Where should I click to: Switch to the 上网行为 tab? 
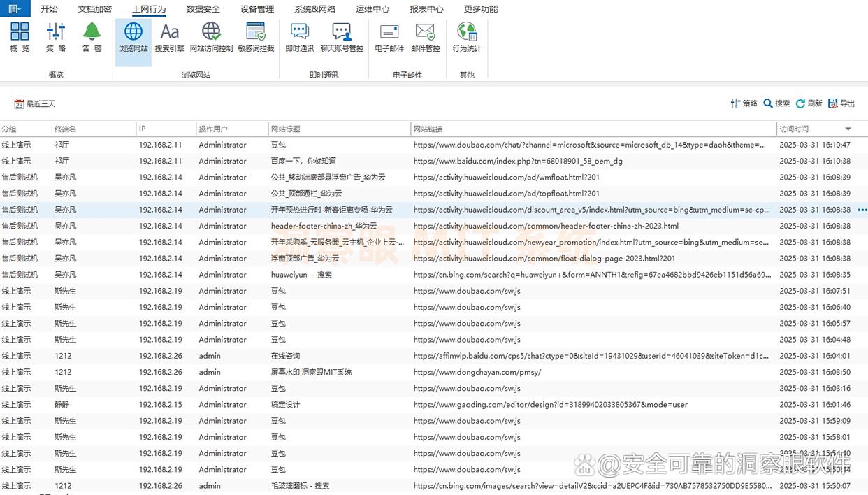(x=149, y=9)
